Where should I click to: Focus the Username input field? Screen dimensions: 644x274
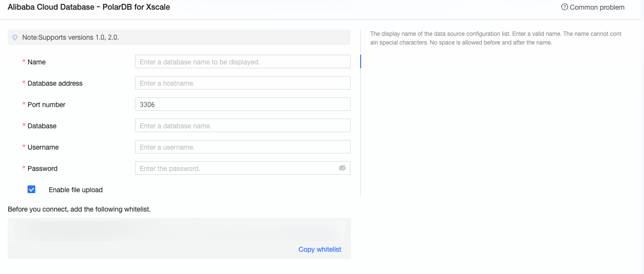click(243, 147)
